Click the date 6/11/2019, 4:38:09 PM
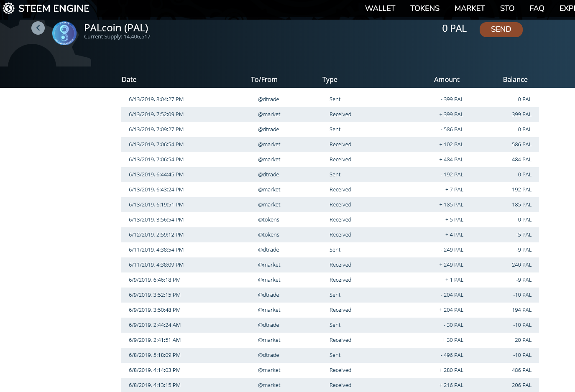575x392 pixels. tap(156, 265)
